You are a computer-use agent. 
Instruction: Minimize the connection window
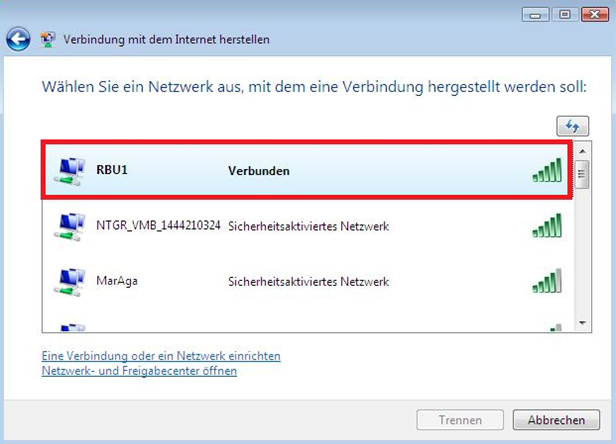pos(535,15)
